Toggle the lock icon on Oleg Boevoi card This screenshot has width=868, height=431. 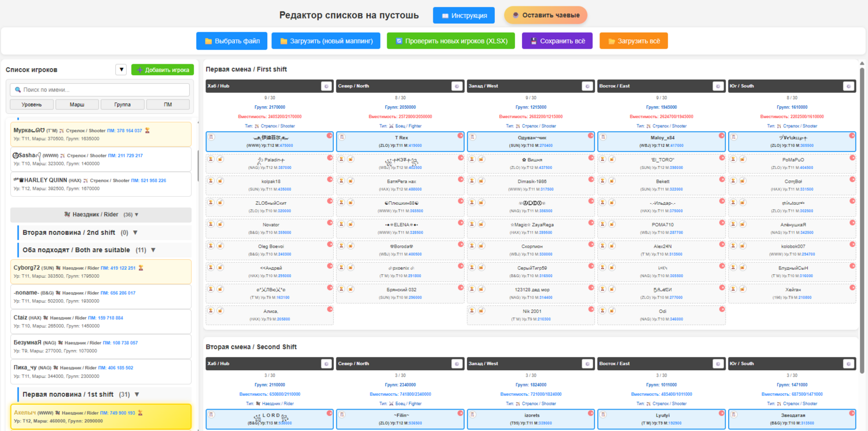point(220,246)
